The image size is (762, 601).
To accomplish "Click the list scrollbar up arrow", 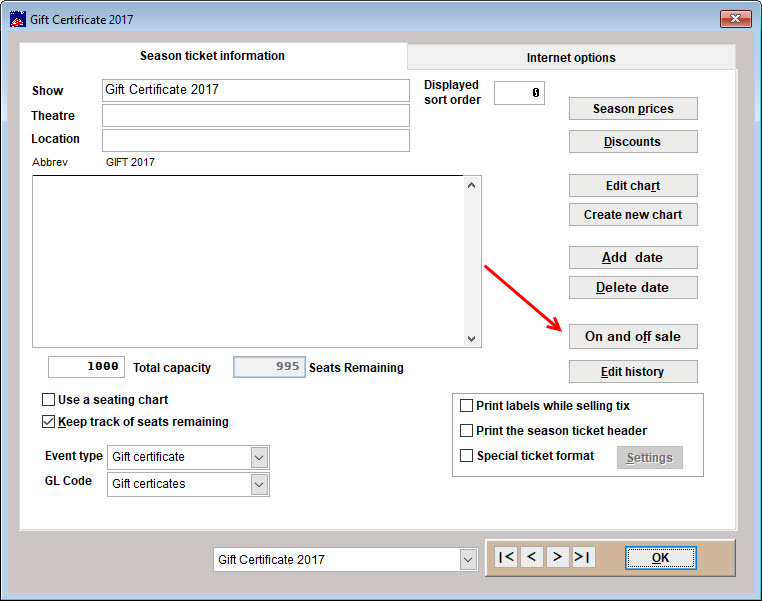I will (x=471, y=185).
